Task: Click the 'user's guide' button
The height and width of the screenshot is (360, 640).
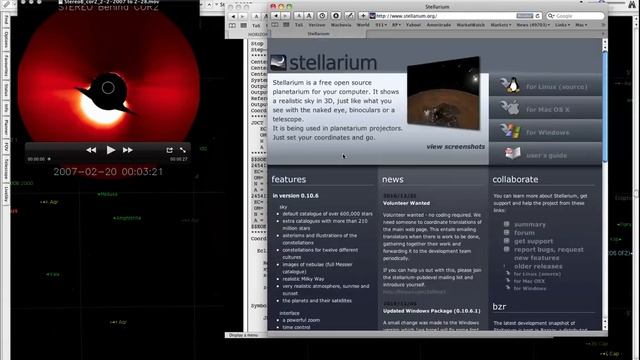Action: coord(545,154)
